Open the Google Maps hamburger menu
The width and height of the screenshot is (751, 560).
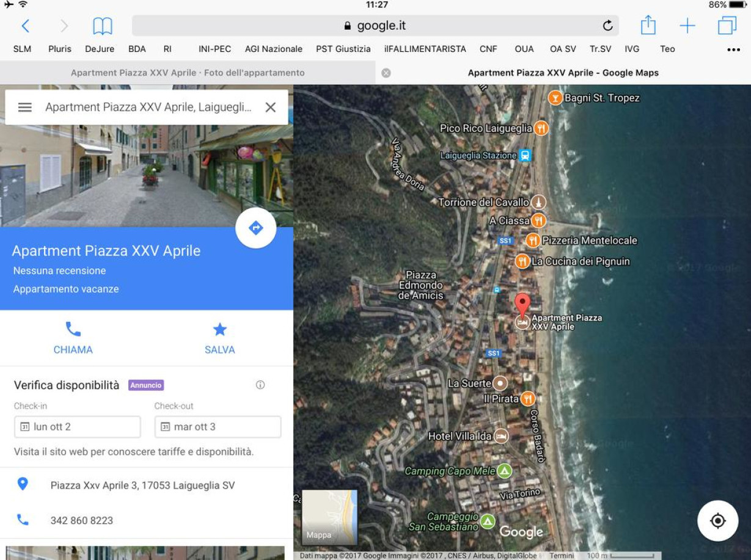point(24,107)
